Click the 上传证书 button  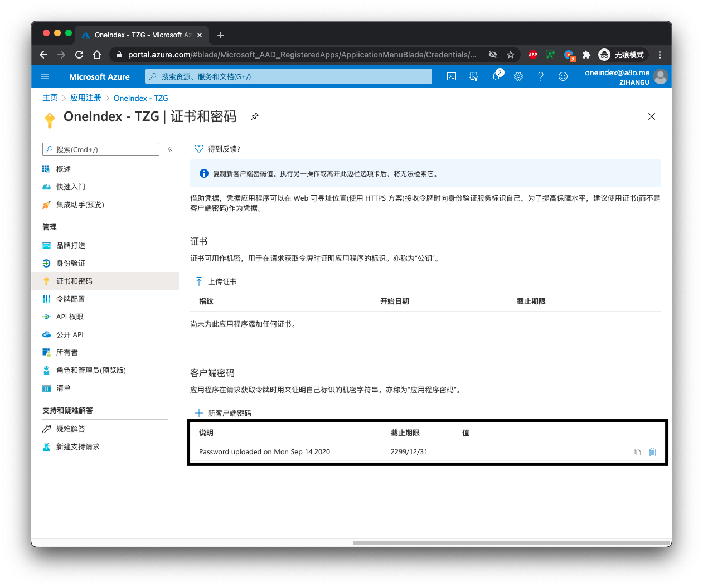216,281
